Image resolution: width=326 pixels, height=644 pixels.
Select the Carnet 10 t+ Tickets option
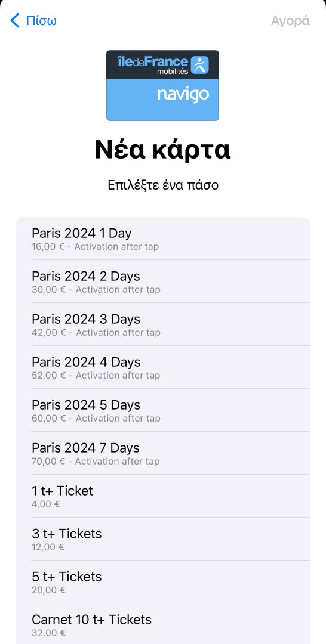point(163,624)
